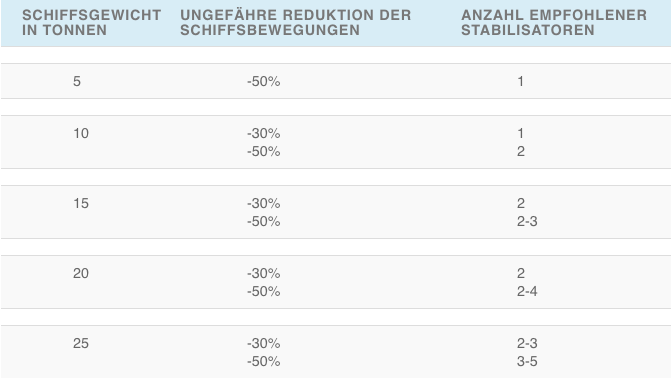Click the -30% value in the 20 tonnes row
672x379 pixels.
click(x=264, y=273)
